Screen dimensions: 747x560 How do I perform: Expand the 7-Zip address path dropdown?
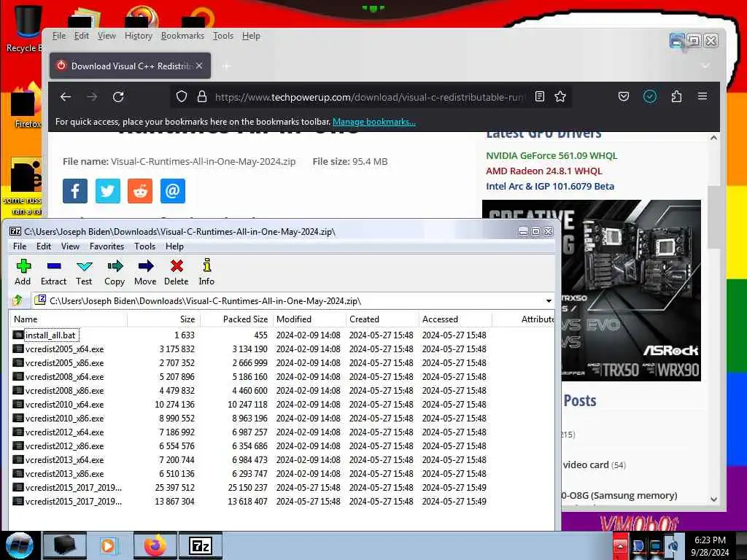549,301
